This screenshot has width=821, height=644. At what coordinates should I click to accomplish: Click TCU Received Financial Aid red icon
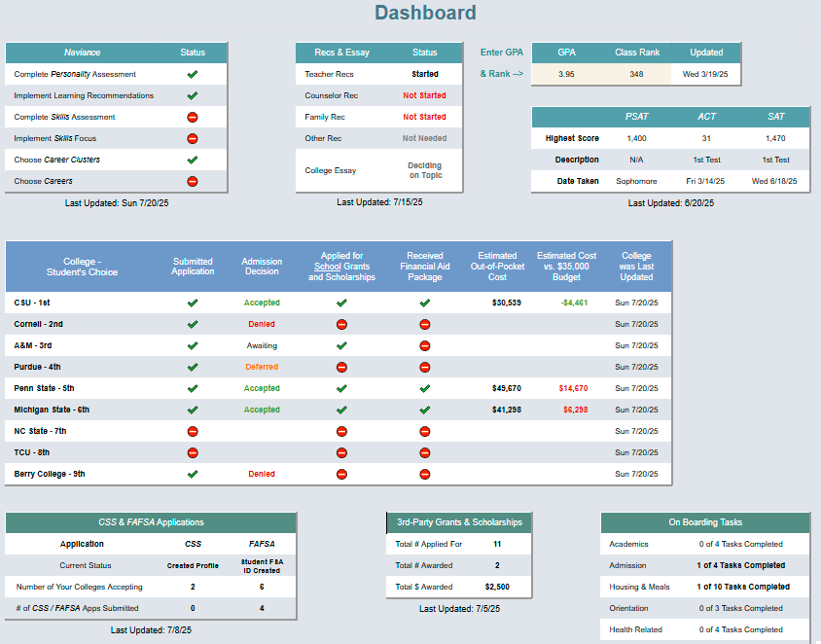(425, 452)
